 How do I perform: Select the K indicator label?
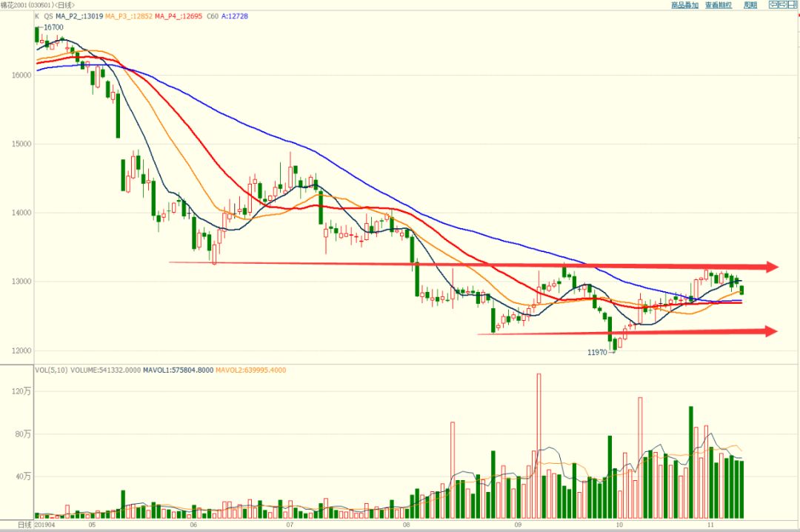tap(37, 16)
